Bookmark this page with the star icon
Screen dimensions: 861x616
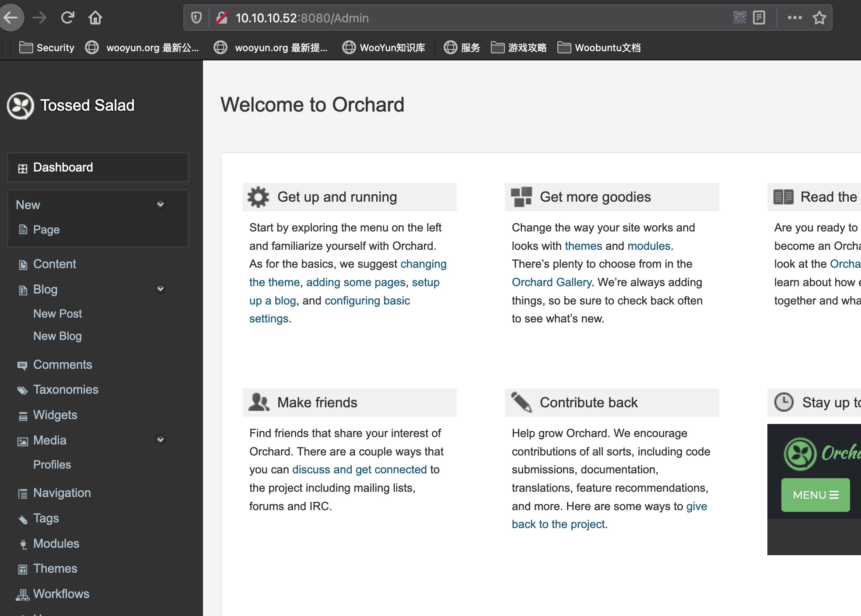pyautogui.click(x=819, y=18)
